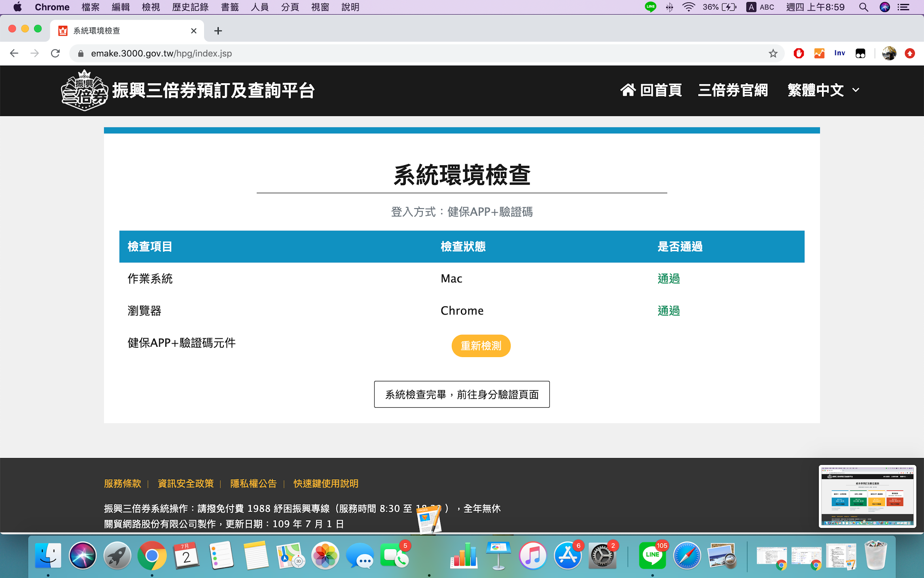Open the red hand ad-blocker extension icon
This screenshot has height=578, width=924.
click(799, 53)
